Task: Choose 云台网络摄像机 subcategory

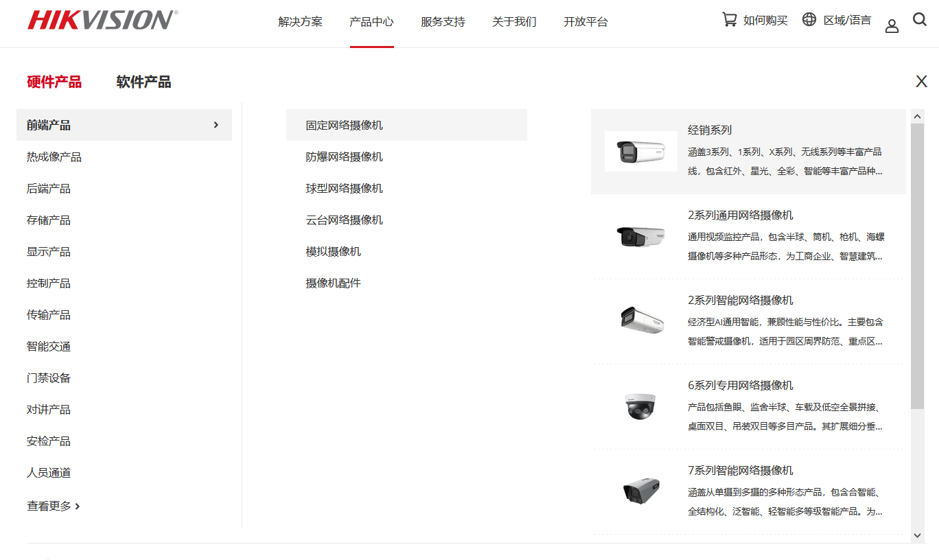Action: pyautogui.click(x=345, y=220)
